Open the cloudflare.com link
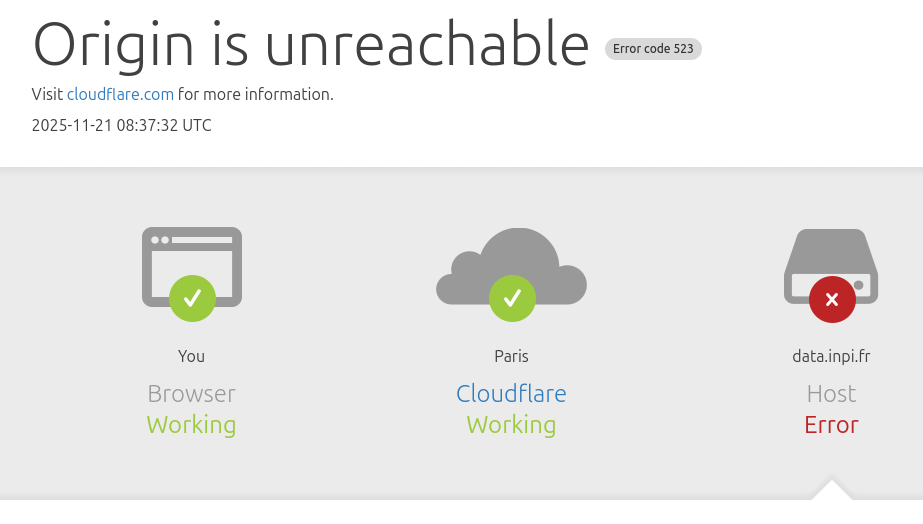This screenshot has height=524, width=923. point(120,94)
